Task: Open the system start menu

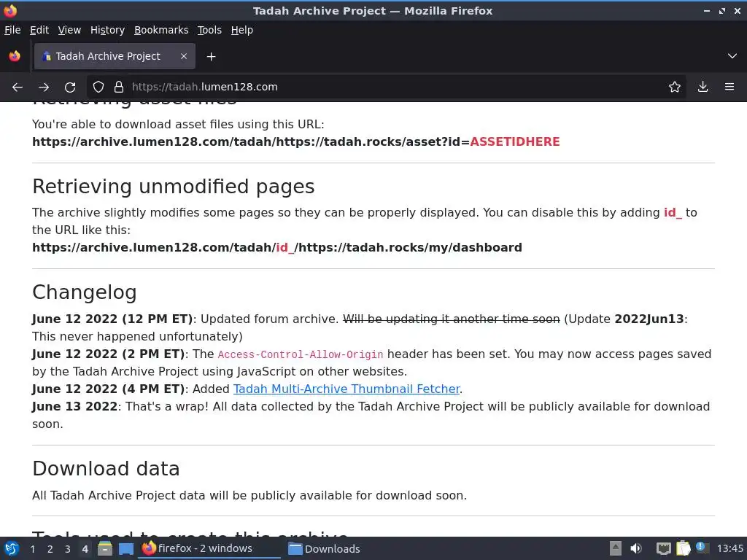Action: pyautogui.click(x=12, y=548)
